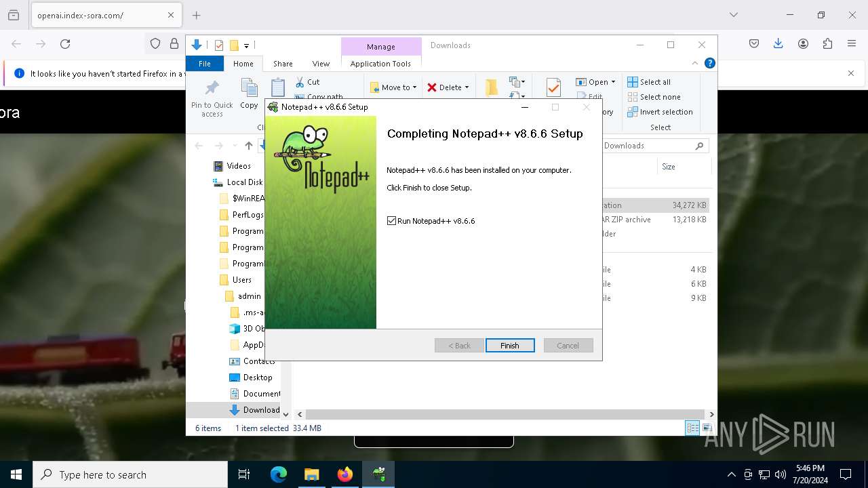The image size is (868, 488).
Task: Select admin folder in tree
Action: click(x=243, y=296)
